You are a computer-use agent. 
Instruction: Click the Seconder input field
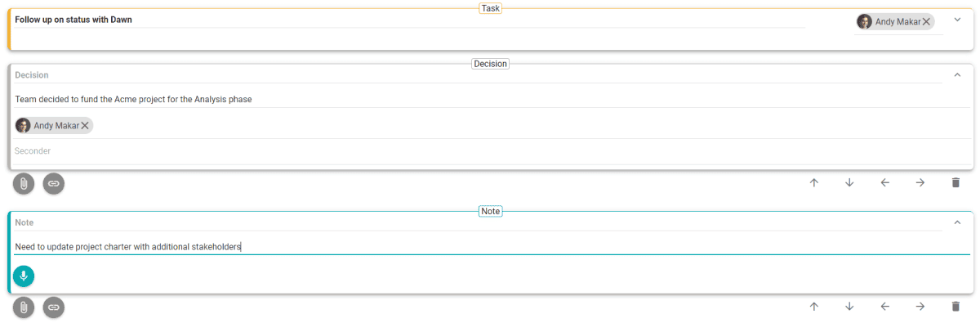point(479,151)
